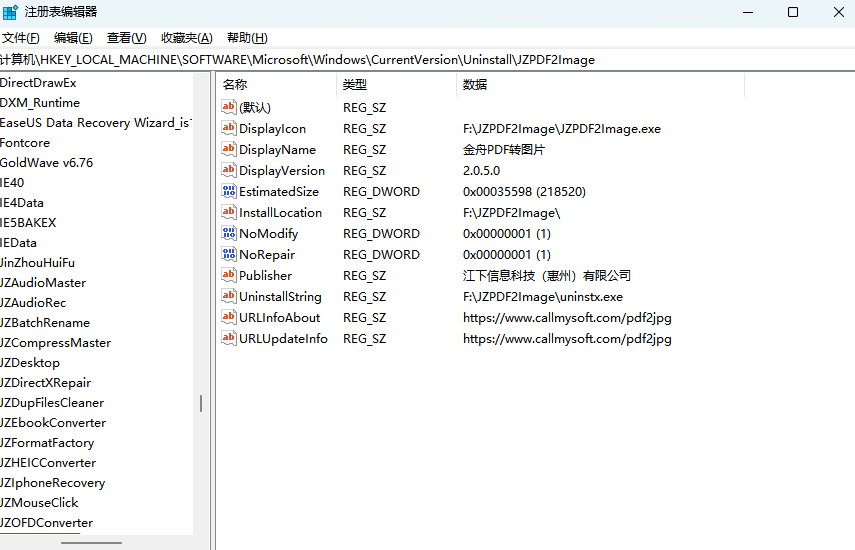
Task: Select the Fontcore key
Action: pyautogui.click(x=25, y=143)
